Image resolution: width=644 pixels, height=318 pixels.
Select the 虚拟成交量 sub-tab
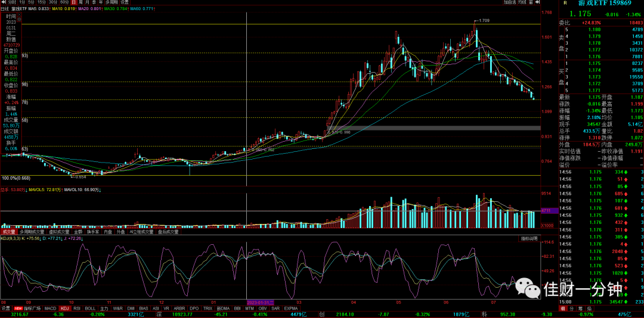click(59, 232)
